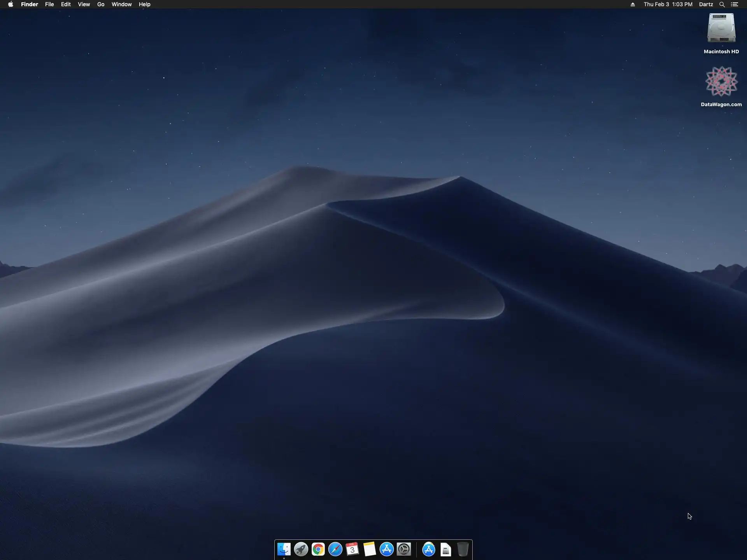747x560 pixels.
Task: Expand the Dartz user menu
Action: [x=706, y=4]
